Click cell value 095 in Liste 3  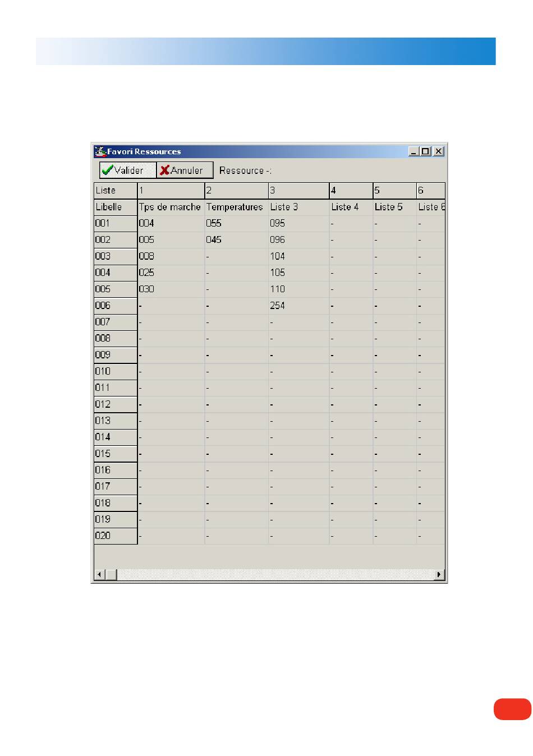[299, 223]
